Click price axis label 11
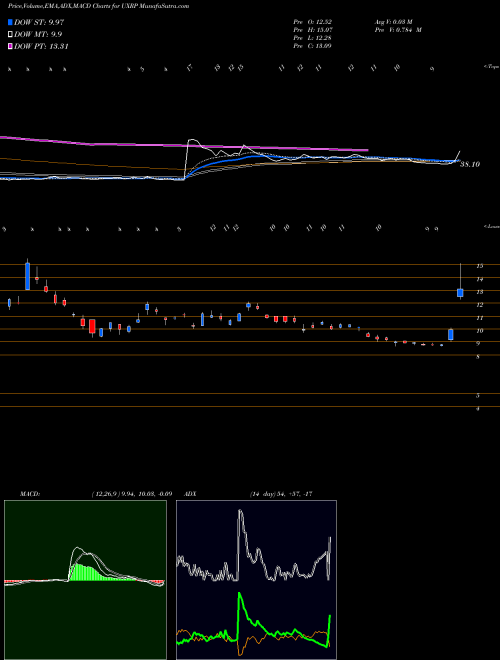The image size is (500, 660). [x=479, y=318]
